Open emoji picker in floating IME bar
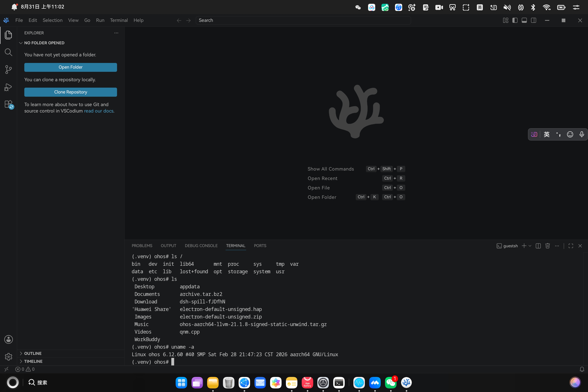 (x=570, y=135)
